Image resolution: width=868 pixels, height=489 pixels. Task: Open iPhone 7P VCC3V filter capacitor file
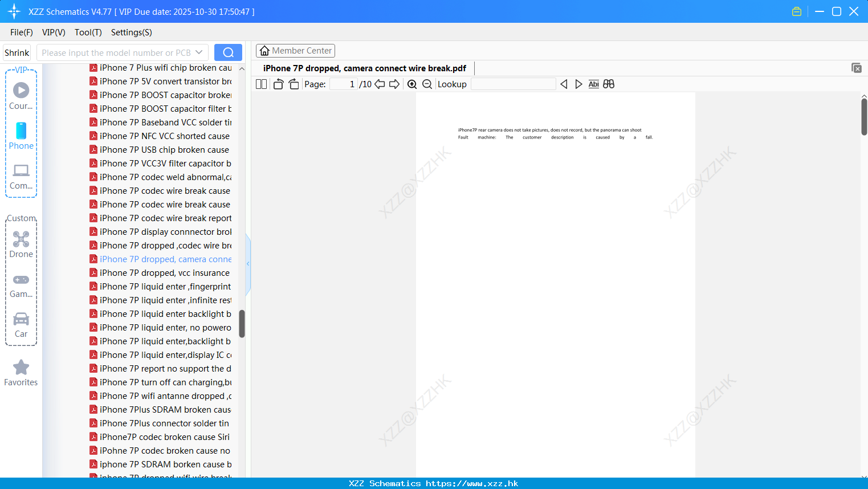[x=160, y=164]
